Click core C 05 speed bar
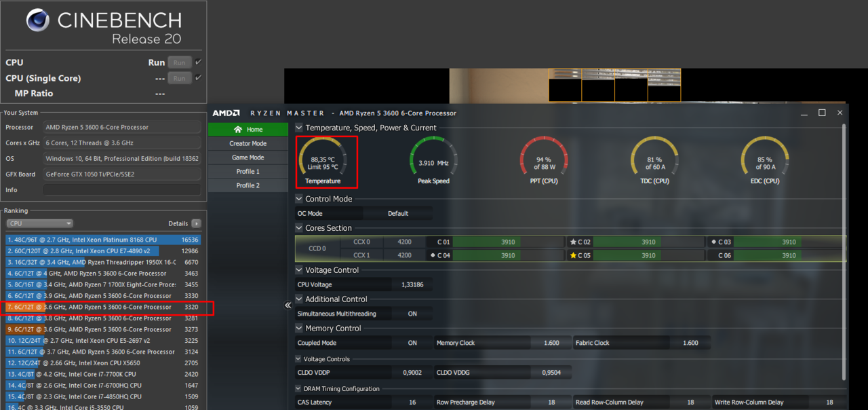The height and width of the screenshot is (410, 868). [648, 255]
